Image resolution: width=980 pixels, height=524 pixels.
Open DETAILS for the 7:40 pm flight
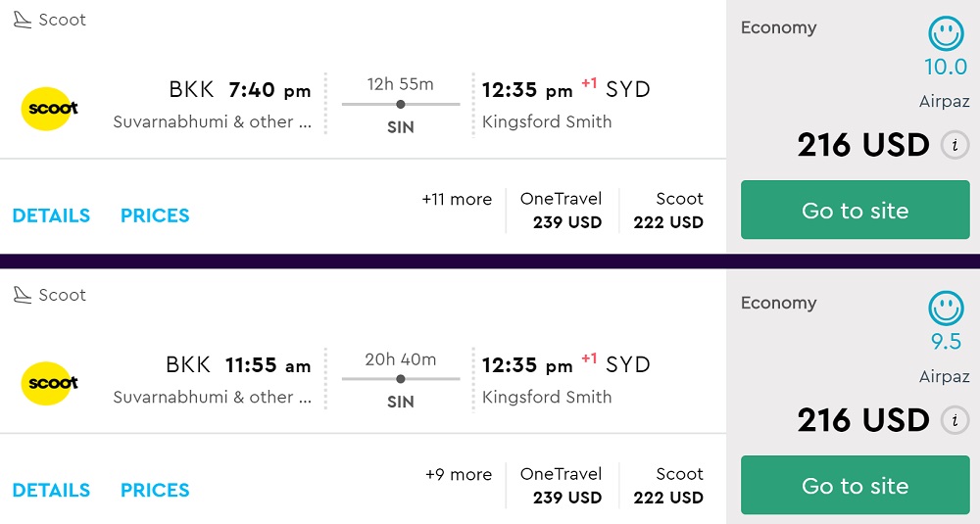(x=51, y=215)
